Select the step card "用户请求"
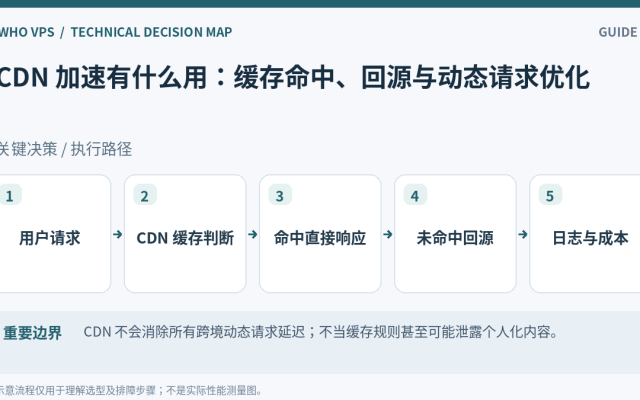Viewport: 640px width, 400px height. 55,234
